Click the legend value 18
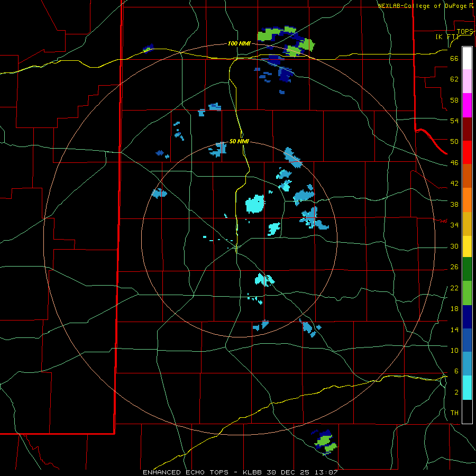 click(x=454, y=309)
